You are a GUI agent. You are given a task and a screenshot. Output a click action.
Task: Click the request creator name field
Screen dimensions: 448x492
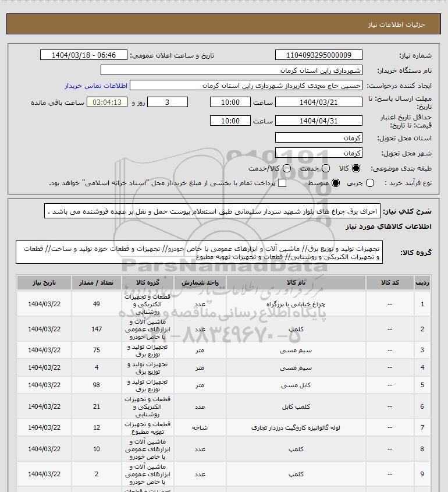[x=246, y=86]
